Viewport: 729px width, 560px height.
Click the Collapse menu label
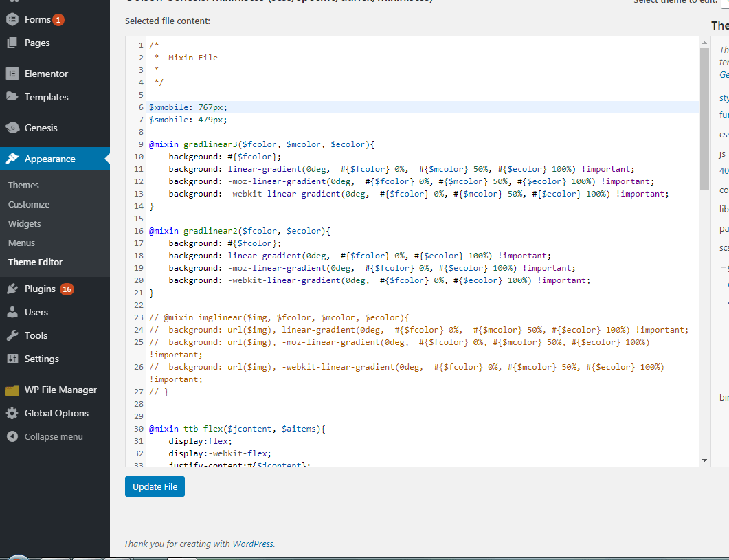click(x=54, y=437)
